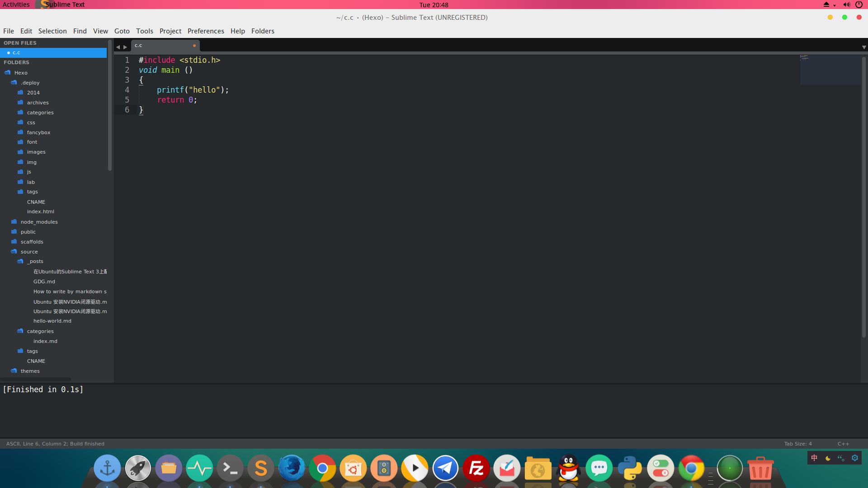Open the Python dock icon

click(x=630, y=468)
